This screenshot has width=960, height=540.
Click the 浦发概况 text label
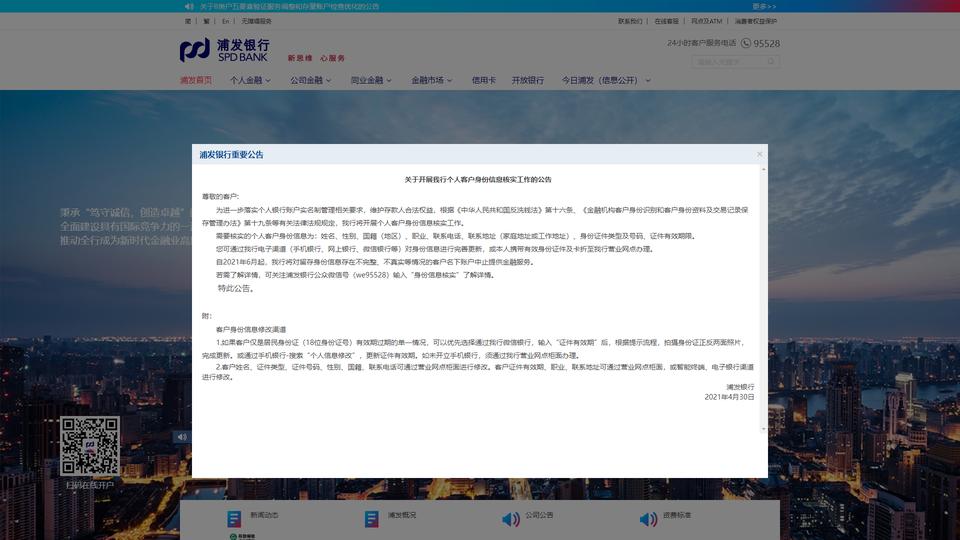402,515
